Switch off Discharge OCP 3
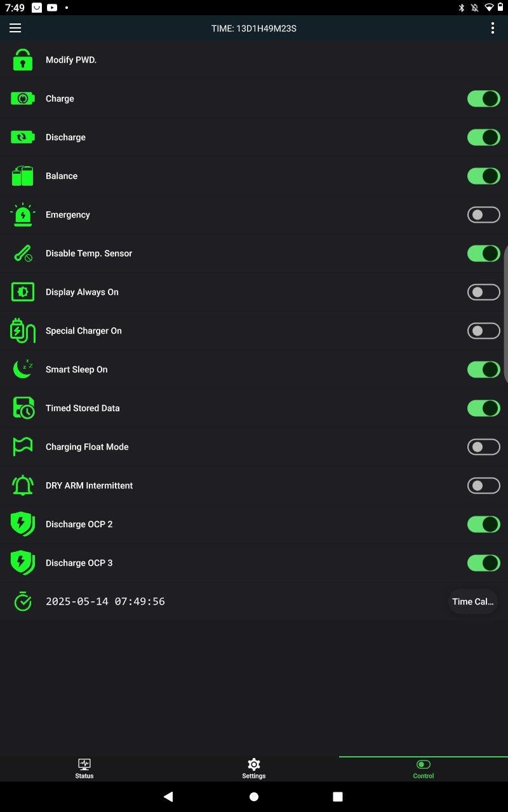This screenshot has width=508, height=812. pos(483,563)
